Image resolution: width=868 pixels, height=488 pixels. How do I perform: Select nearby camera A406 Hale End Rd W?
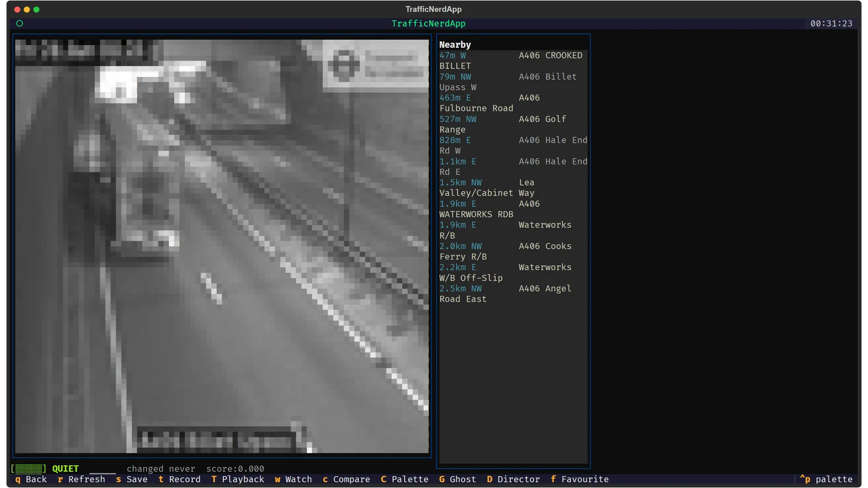pyautogui.click(x=513, y=145)
